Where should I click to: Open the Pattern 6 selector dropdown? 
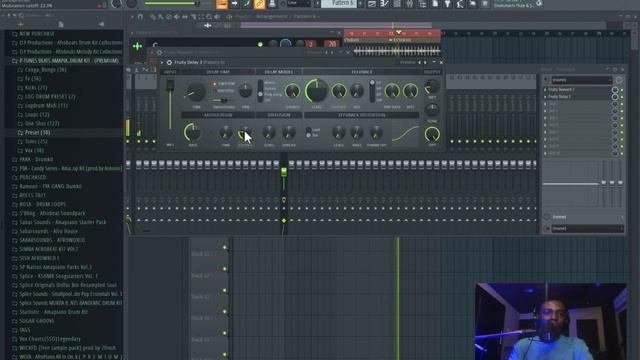tap(338, 4)
